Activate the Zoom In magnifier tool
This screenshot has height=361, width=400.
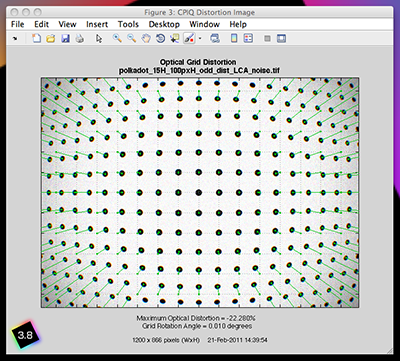(x=117, y=38)
